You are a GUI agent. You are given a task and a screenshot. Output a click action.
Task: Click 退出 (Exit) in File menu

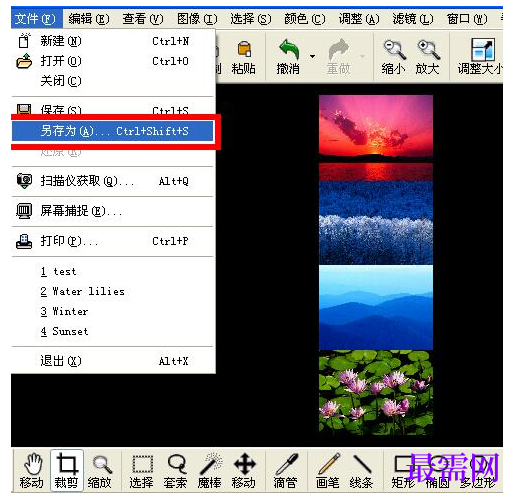[x=112, y=361]
